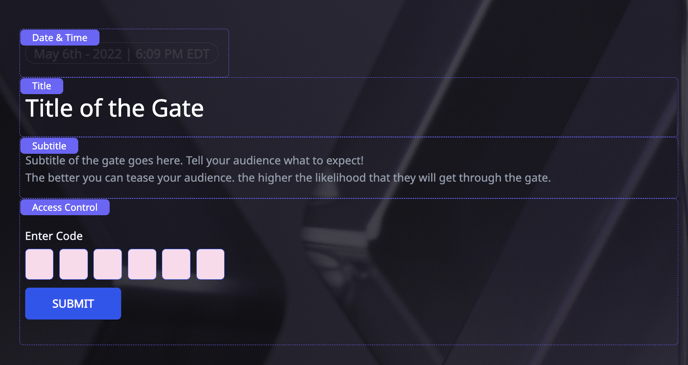
Task: Select the Date & Time section tag
Action: point(60,38)
